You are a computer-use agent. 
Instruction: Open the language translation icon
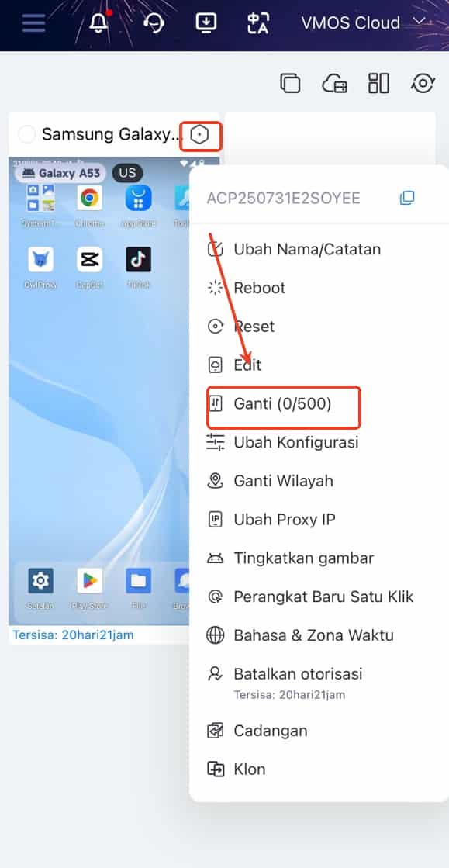258,22
